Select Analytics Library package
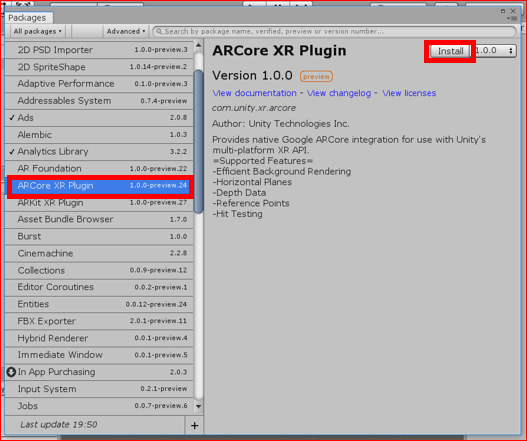 pyautogui.click(x=99, y=152)
